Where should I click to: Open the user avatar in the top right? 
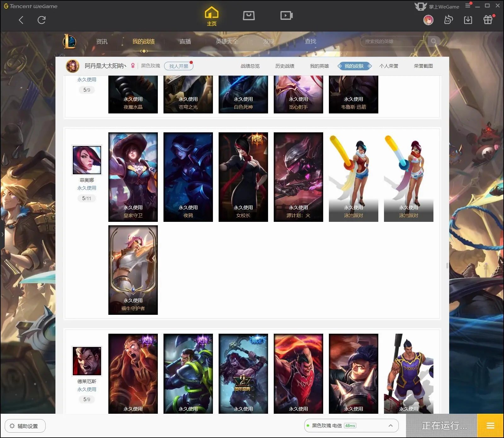click(428, 20)
